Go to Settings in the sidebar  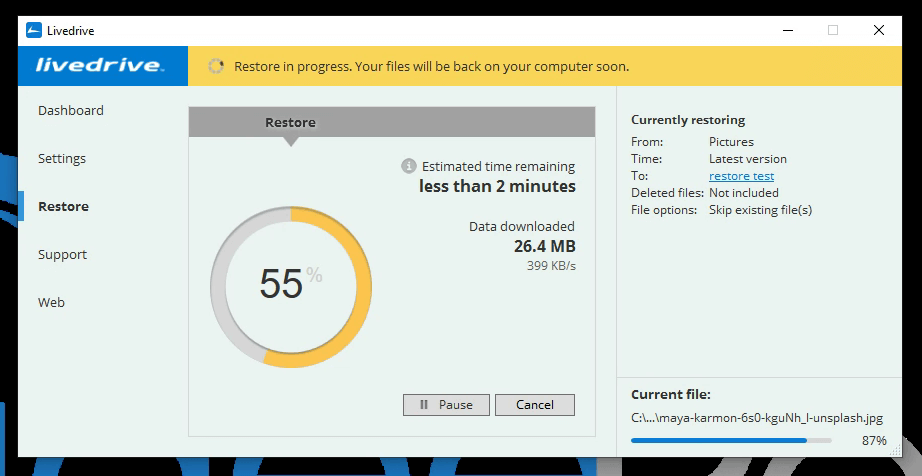click(x=62, y=158)
